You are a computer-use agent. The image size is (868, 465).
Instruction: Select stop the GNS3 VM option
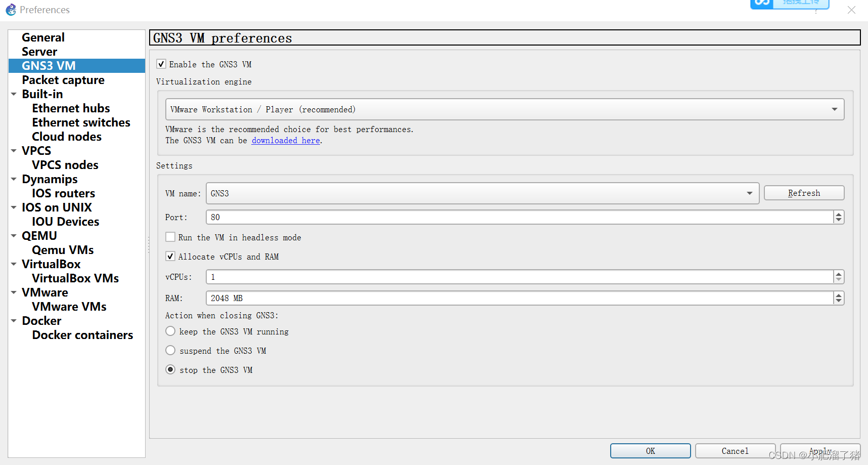point(170,369)
